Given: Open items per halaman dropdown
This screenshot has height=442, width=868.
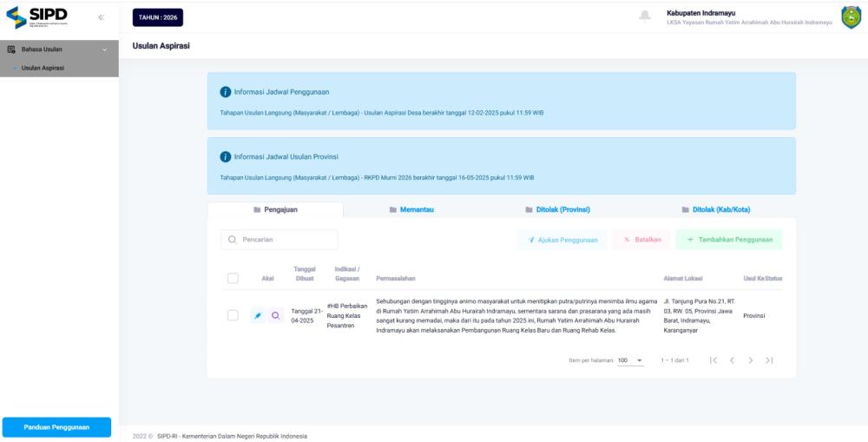Looking at the screenshot, I should click(x=630, y=360).
